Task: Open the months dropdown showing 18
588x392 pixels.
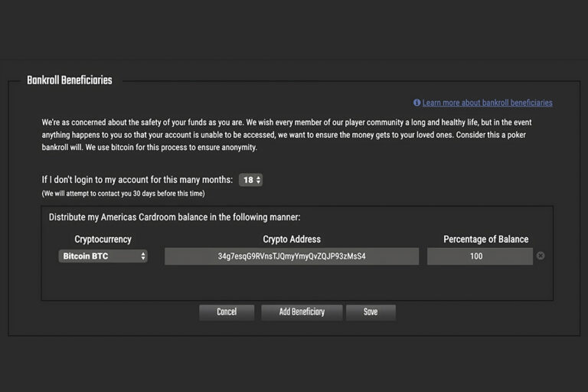Action: [x=250, y=180]
